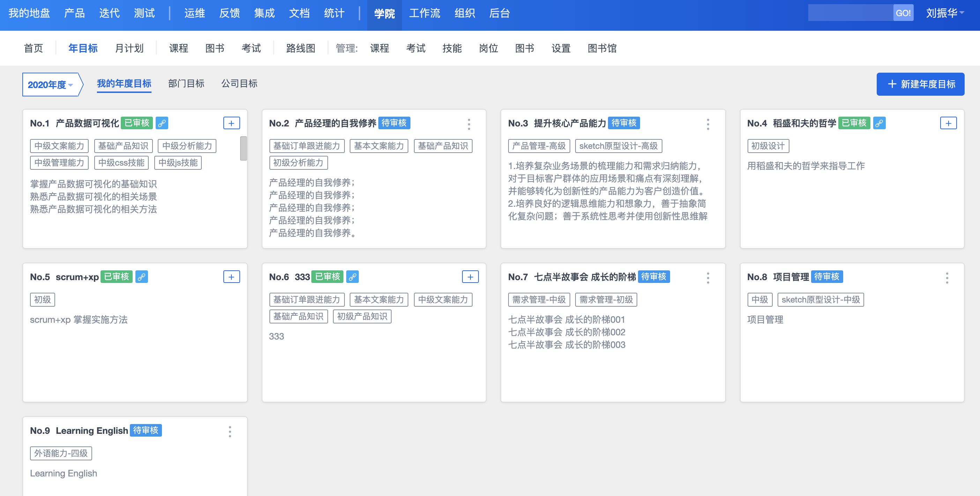The width and height of the screenshot is (980, 496).
Task: Go to 集成 in the top navigation
Action: click(265, 13)
